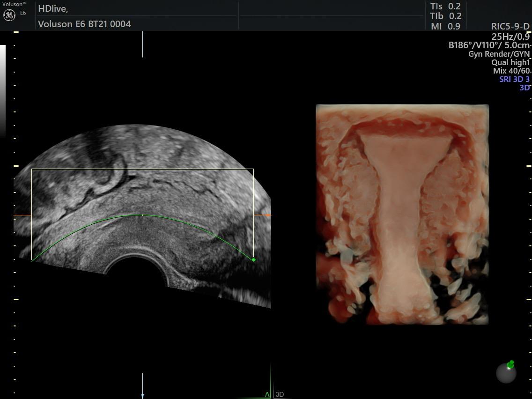Image resolution: width=532 pixels, height=399 pixels.
Task: Click the blue downward arrow at bottom
Action: [x=143, y=395]
